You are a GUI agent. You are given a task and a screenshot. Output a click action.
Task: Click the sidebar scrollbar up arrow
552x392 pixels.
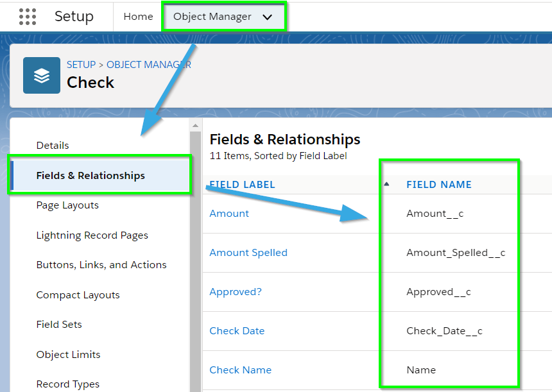pyautogui.click(x=195, y=126)
